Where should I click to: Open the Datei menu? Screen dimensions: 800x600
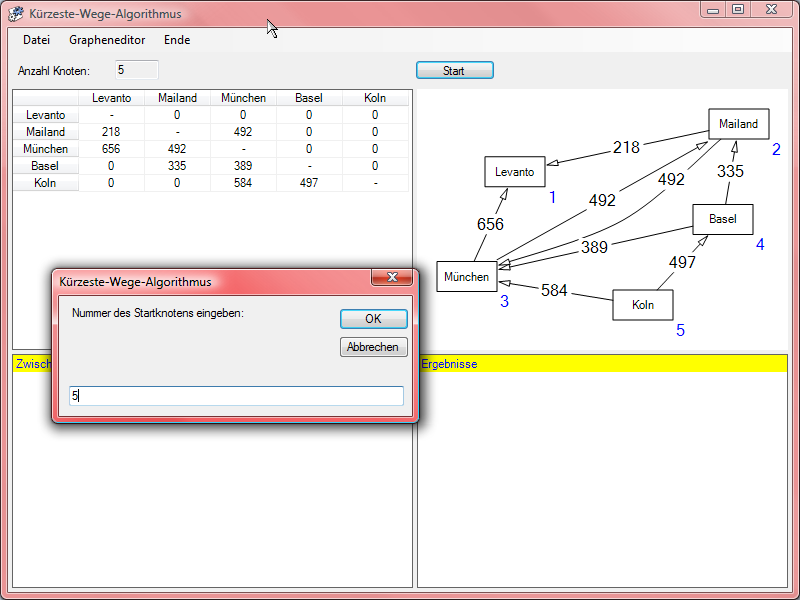click(x=36, y=40)
